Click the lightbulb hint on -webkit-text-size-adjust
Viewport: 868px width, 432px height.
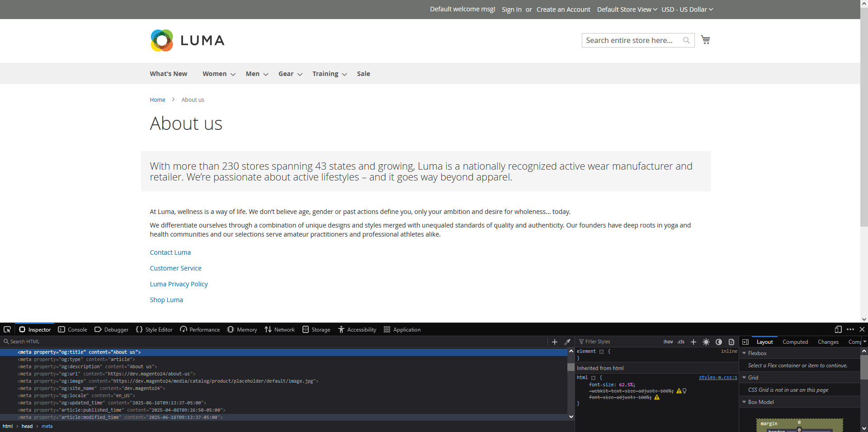tap(684, 391)
